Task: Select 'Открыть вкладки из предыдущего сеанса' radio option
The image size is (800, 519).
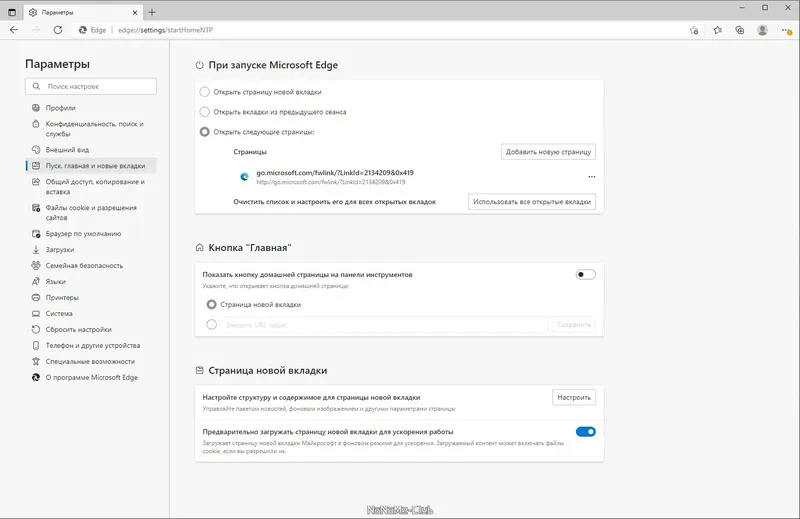Action: pyautogui.click(x=205, y=112)
